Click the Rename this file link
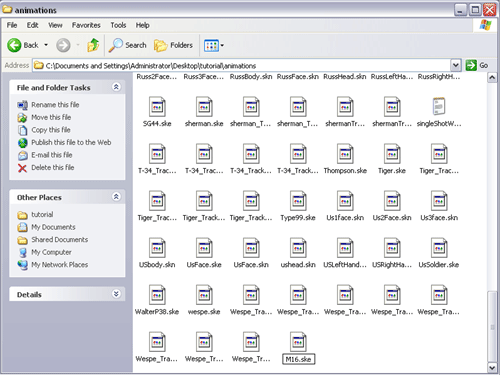500x375 pixels. tap(55, 105)
